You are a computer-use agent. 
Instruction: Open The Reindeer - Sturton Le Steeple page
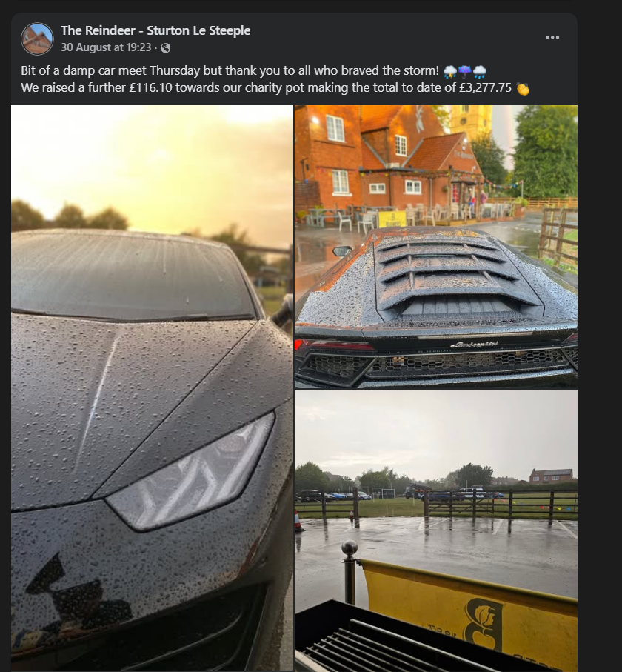pos(155,30)
